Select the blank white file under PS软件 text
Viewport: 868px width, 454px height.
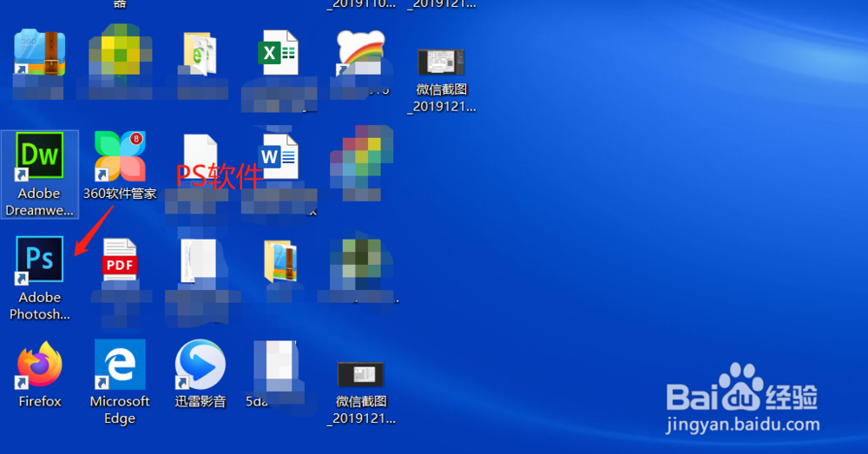[200, 156]
